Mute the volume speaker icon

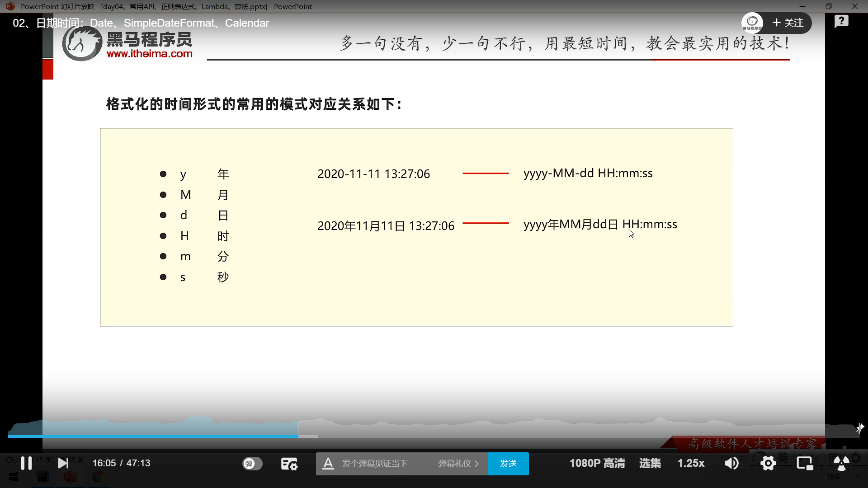[x=731, y=463]
